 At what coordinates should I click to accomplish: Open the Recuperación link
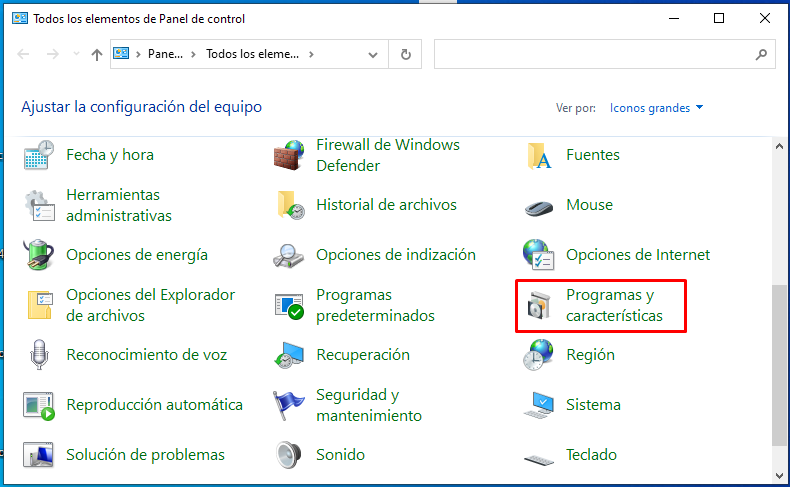(x=363, y=355)
